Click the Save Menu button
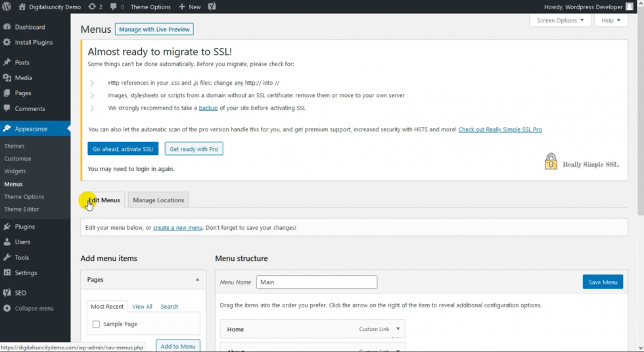The width and height of the screenshot is (644, 352). point(603,282)
